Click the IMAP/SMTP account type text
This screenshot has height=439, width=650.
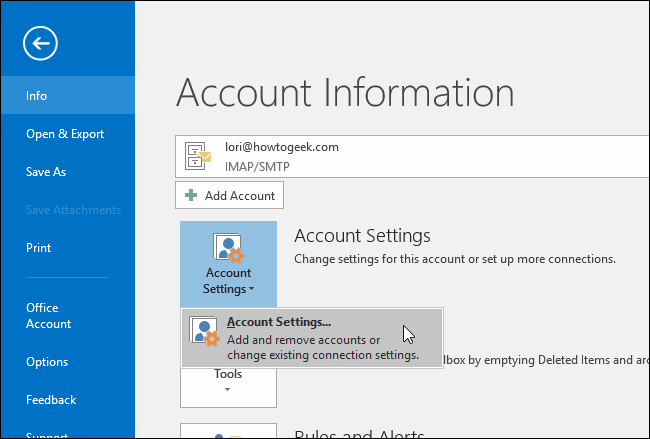(x=257, y=167)
